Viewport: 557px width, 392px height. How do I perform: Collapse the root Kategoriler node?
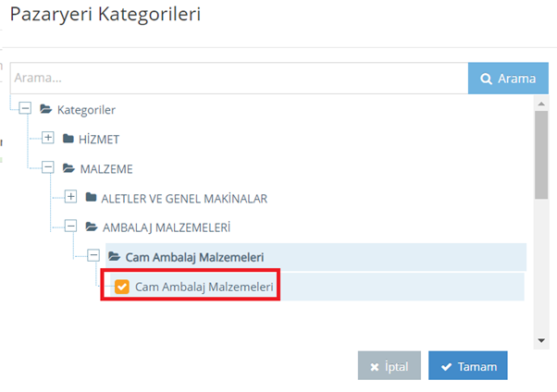(x=25, y=108)
